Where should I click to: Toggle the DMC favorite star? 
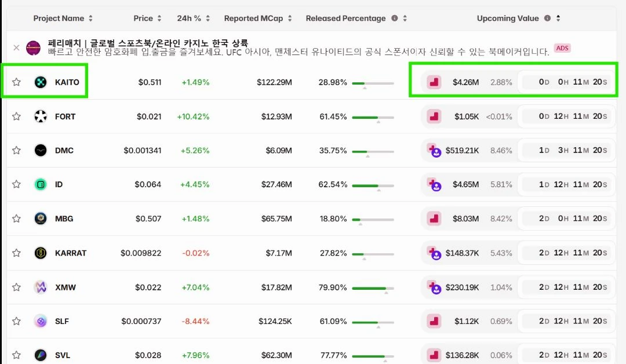(x=16, y=151)
